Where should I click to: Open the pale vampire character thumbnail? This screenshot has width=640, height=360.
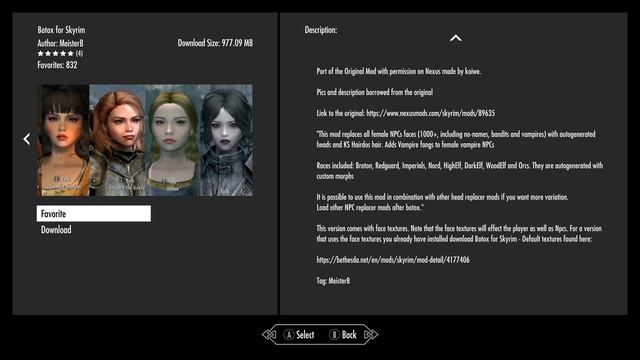click(227, 140)
